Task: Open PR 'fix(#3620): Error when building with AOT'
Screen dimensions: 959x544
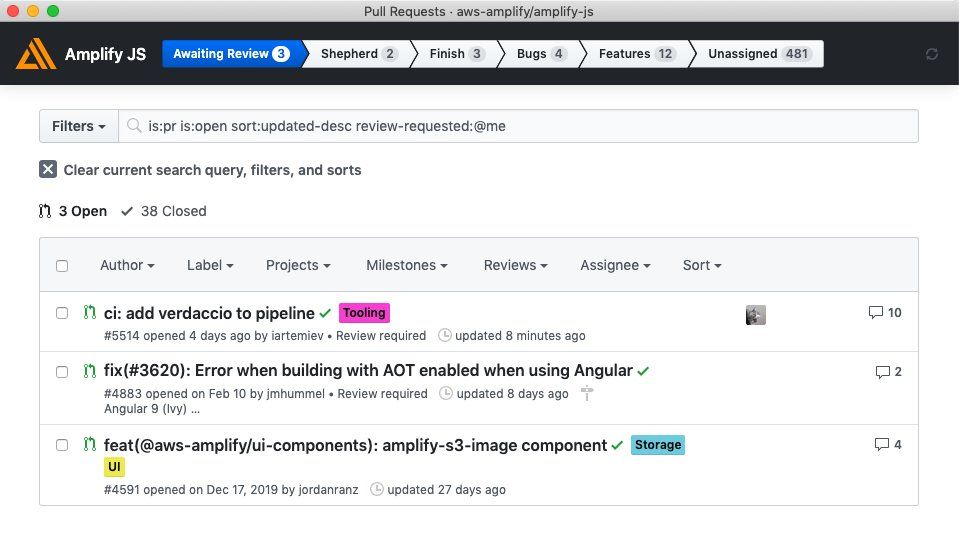Action: pos(368,370)
